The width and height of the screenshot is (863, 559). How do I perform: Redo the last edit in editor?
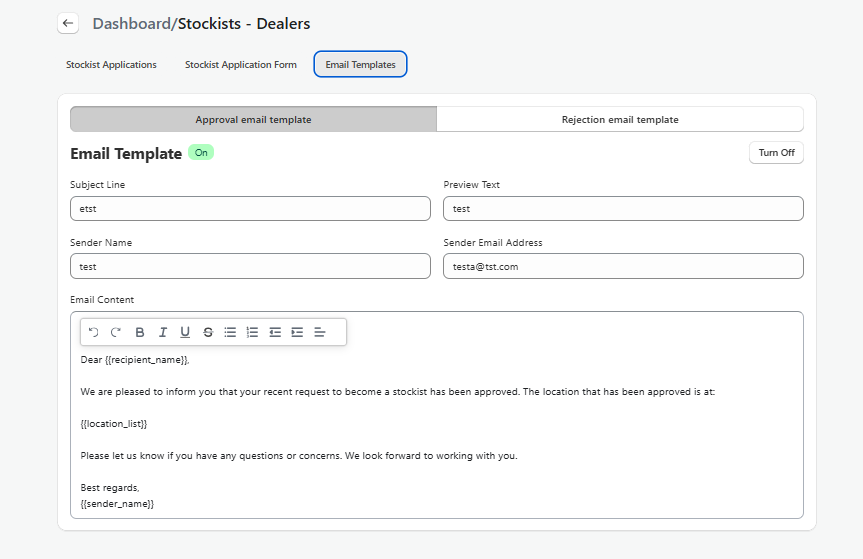click(x=116, y=332)
